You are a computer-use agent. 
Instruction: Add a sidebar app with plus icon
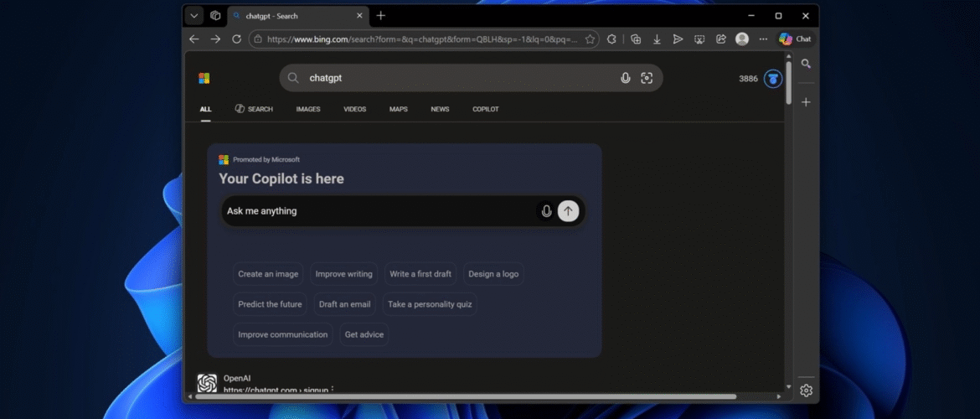click(x=807, y=102)
